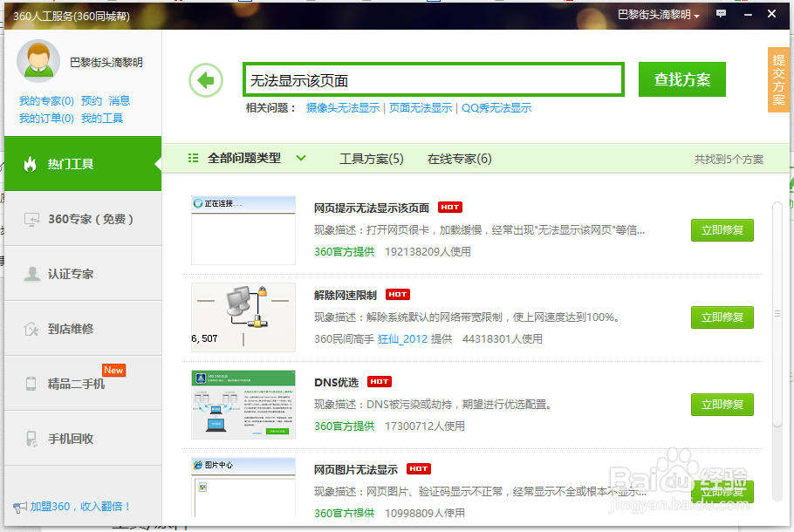Click 立即修复 for 网页图片无法显示
Viewport: 794px width, 532px height.
tap(722, 492)
